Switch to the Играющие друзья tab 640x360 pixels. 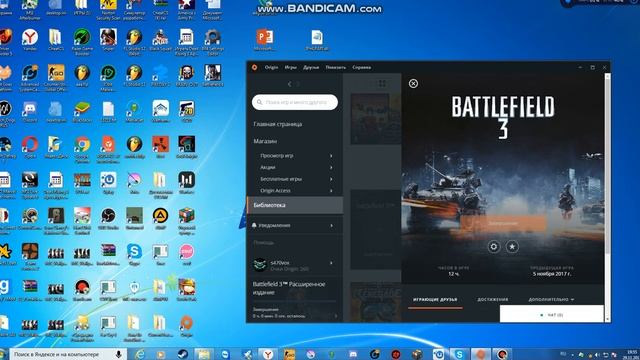(435, 300)
